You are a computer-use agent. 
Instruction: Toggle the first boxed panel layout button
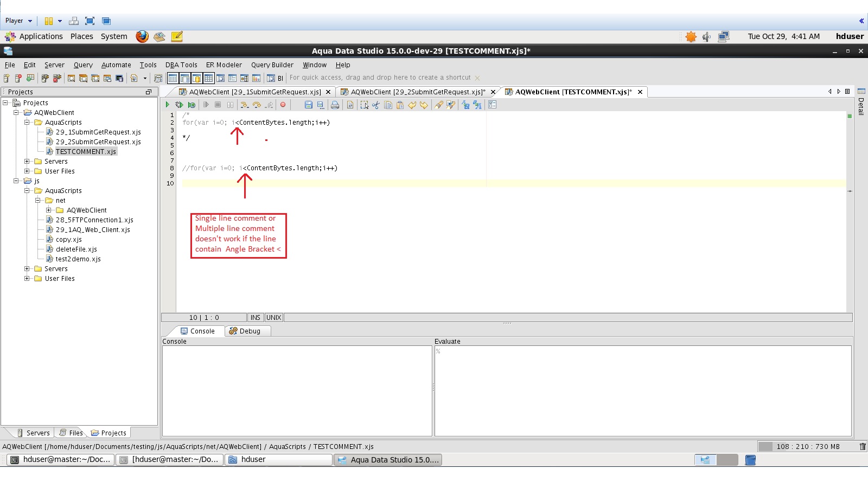coord(173,78)
